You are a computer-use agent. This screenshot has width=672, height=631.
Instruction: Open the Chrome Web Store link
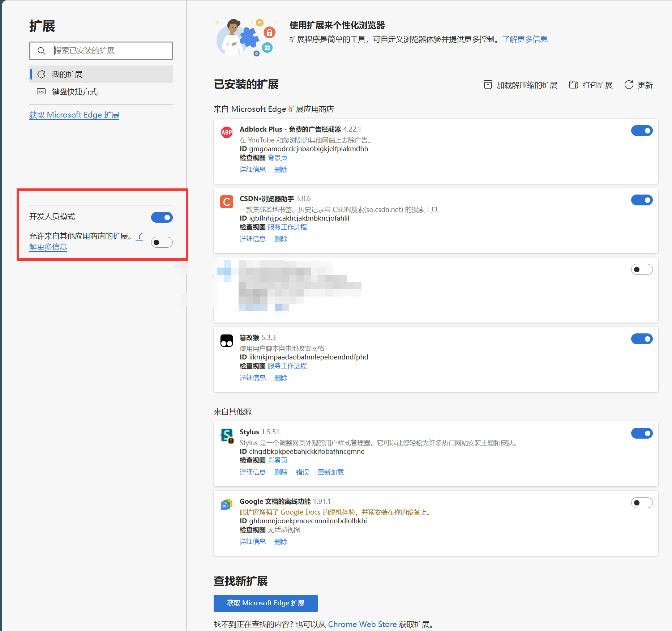(363, 624)
